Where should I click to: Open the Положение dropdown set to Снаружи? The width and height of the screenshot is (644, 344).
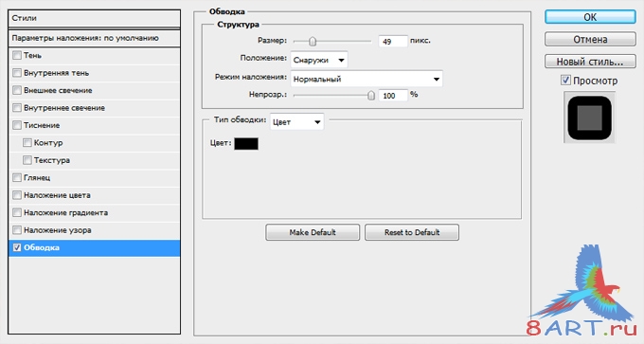[x=319, y=60]
